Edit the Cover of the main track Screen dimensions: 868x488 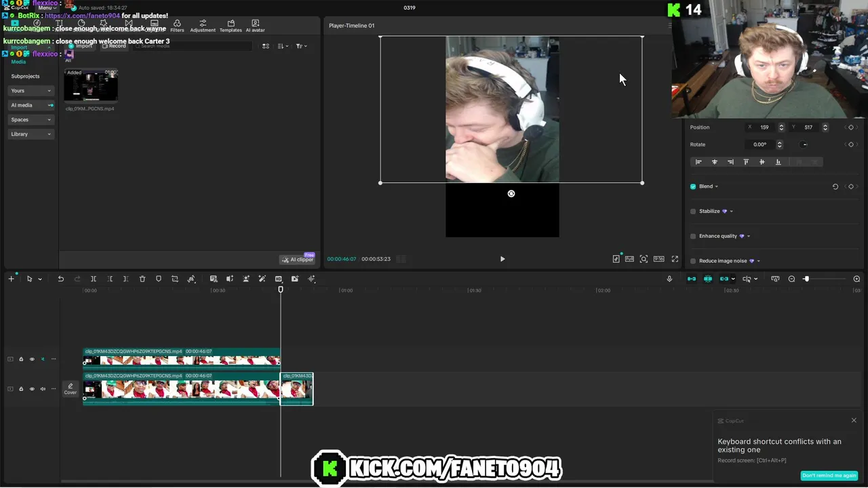tap(71, 388)
